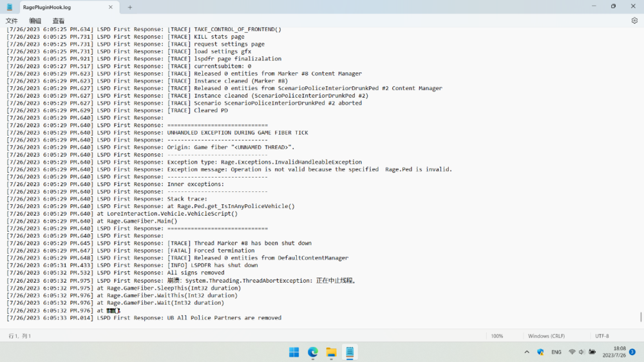Open Notepad settings gear icon
The width and height of the screenshot is (644, 362).
tap(634, 21)
